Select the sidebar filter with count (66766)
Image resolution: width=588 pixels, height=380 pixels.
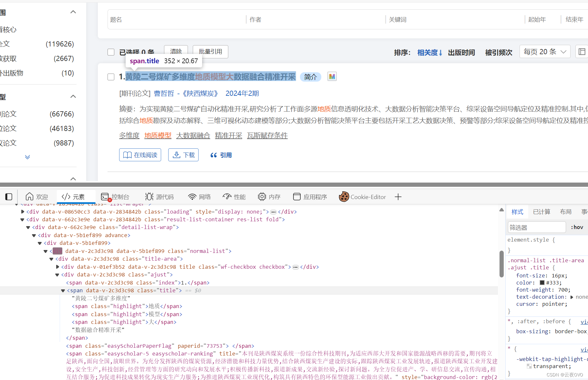(37, 114)
